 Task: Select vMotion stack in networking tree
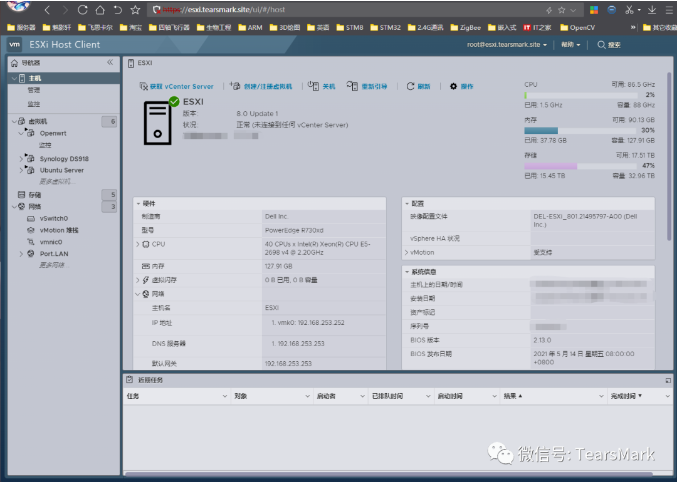[x=59, y=230]
